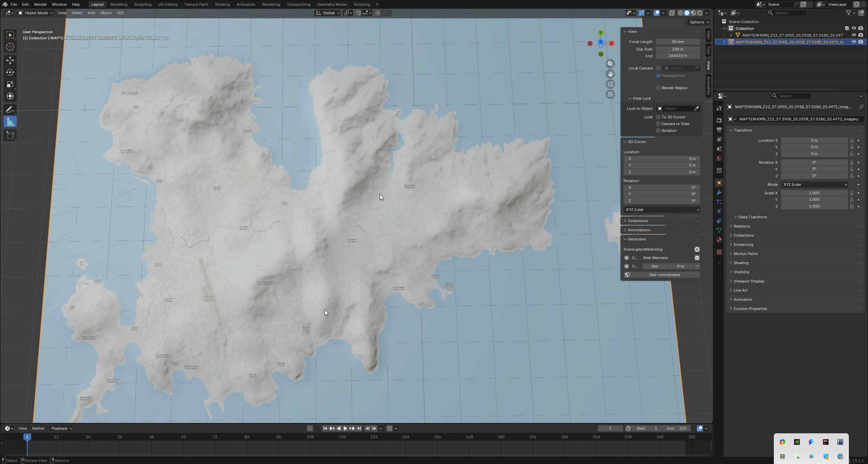Switch to the Shading workspace tab

pyautogui.click(x=222, y=4)
